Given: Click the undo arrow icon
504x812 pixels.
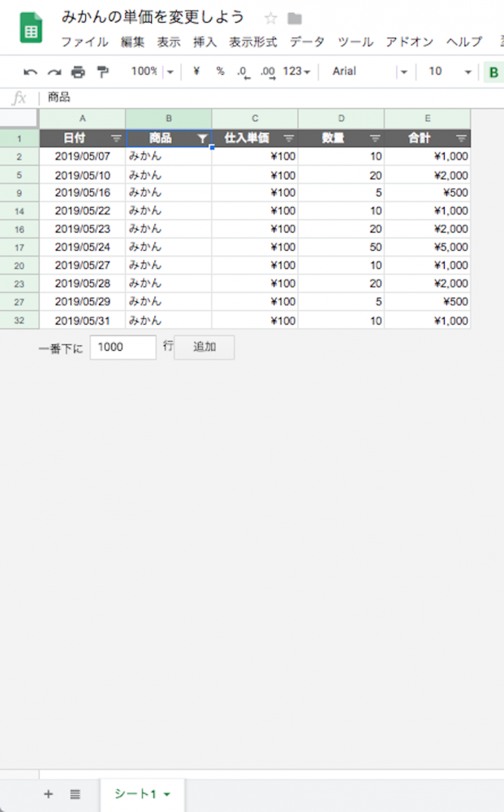Looking at the screenshot, I should 30,71.
